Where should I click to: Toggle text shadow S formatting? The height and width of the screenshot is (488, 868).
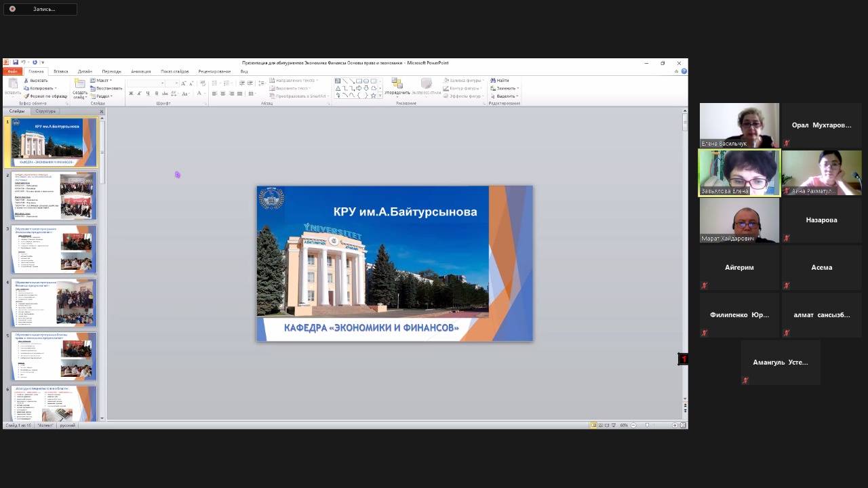tap(157, 94)
